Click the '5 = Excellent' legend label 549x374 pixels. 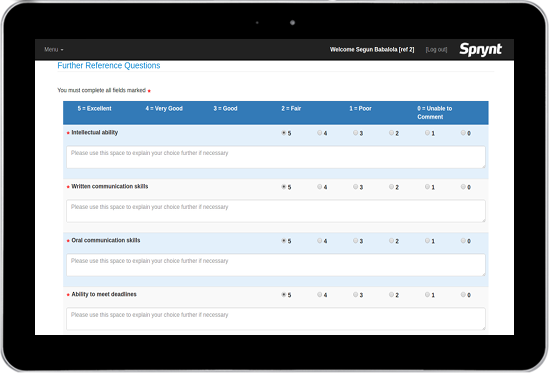pos(95,109)
